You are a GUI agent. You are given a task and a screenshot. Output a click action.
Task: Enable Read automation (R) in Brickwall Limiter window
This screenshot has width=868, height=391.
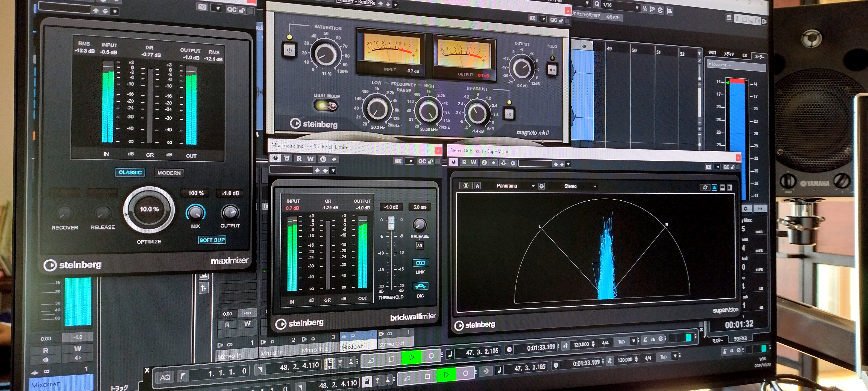click(299, 159)
